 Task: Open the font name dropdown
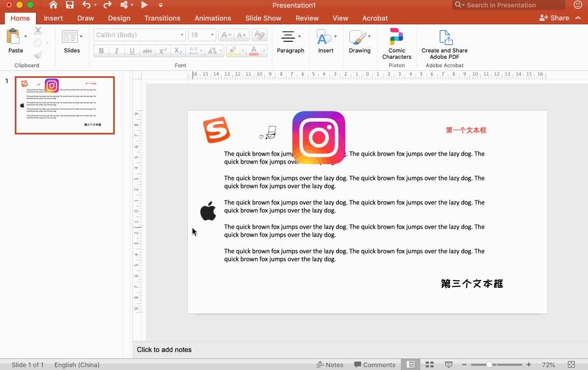coord(182,35)
